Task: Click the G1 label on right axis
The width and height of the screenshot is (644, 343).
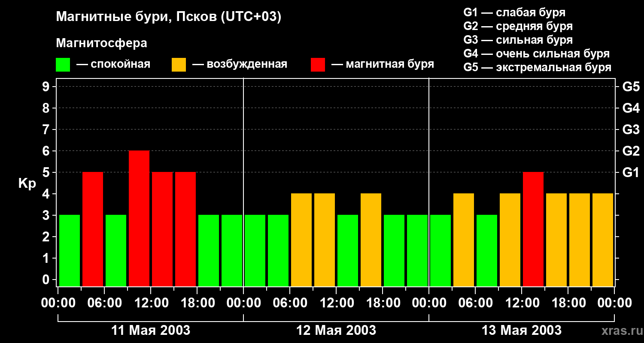Action: [x=631, y=173]
